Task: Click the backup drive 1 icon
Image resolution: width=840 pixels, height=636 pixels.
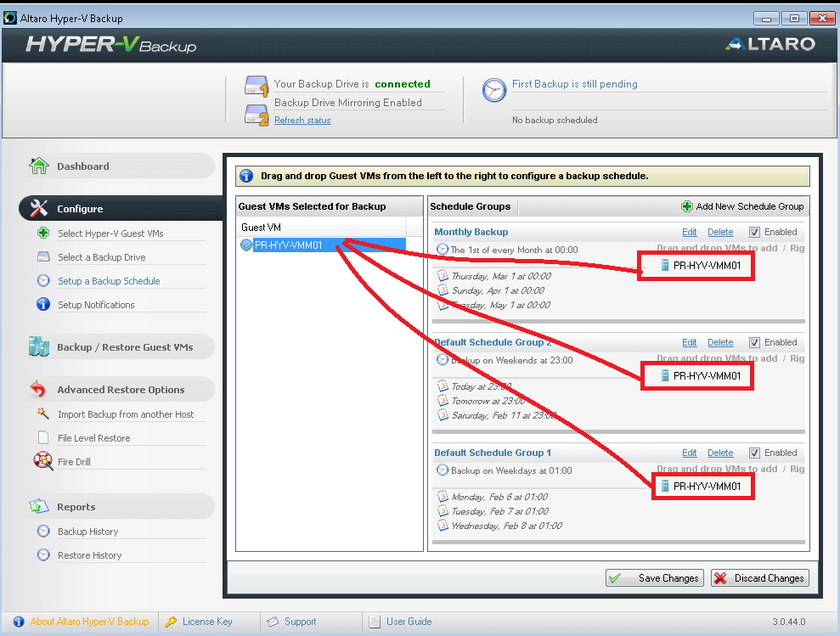Action: pyautogui.click(x=256, y=87)
